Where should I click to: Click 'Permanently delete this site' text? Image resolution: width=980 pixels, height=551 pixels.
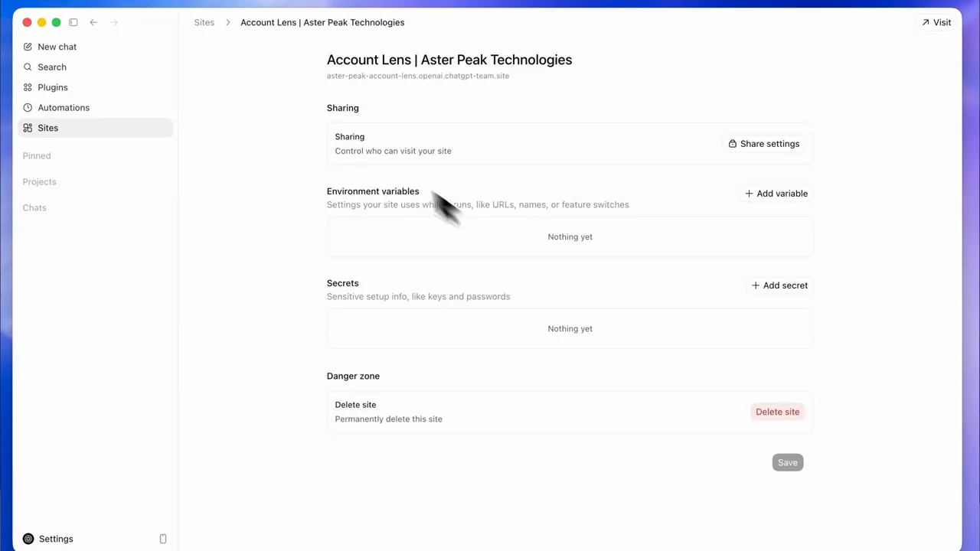pos(388,419)
